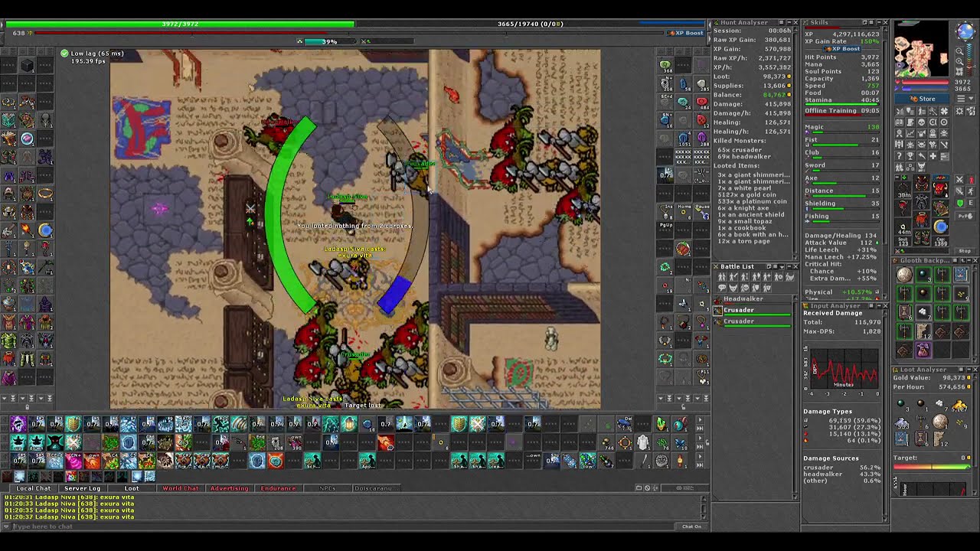Click the fire rune hotkey slot
Screen dimensions: 980x551
386,442
